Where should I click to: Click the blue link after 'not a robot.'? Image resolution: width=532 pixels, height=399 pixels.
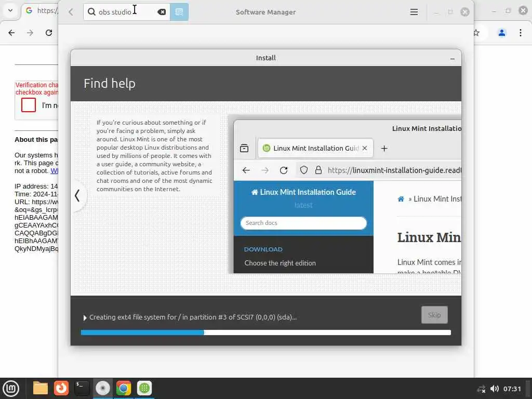coord(54,170)
